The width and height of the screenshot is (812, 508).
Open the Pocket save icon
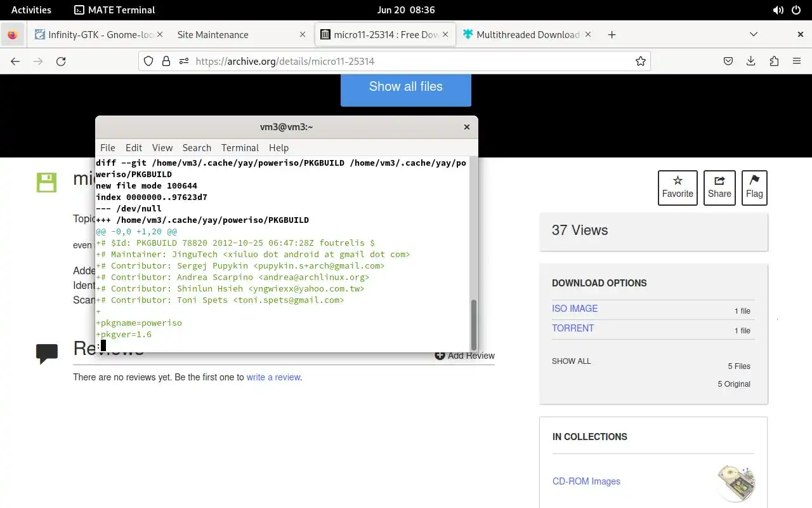[x=728, y=62]
